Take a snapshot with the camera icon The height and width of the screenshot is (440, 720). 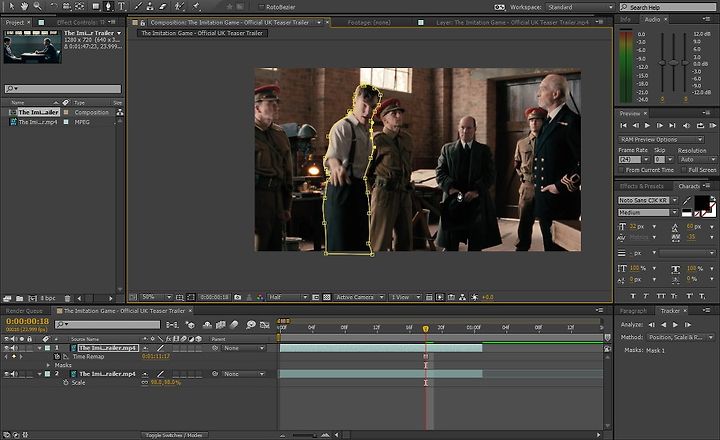[237, 297]
